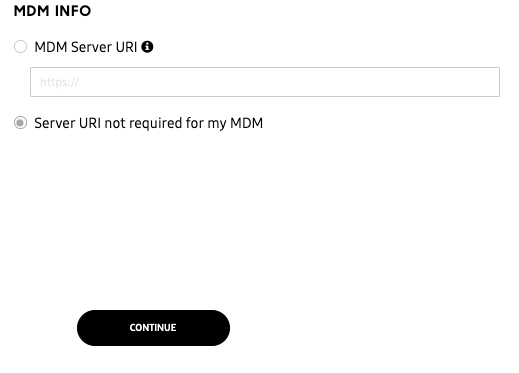Select the MDM Server URI radio button
The width and height of the screenshot is (519, 373).
tap(20, 47)
